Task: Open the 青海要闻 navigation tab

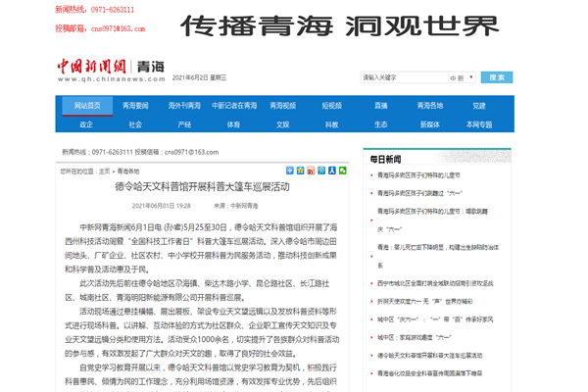Action: (x=135, y=105)
